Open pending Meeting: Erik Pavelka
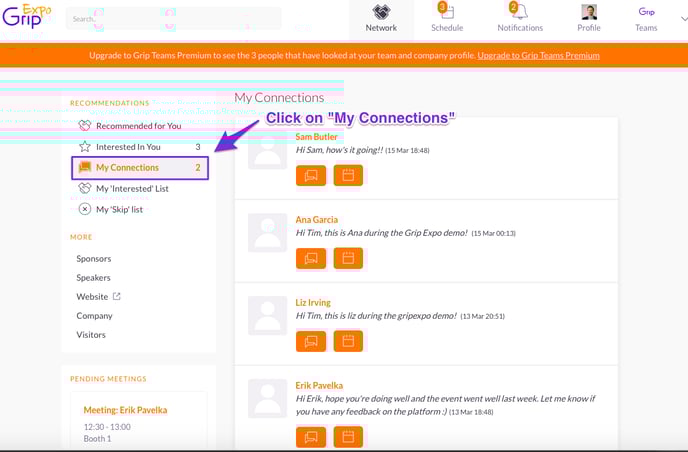This screenshot has height=452, width=688. (125, 410)
